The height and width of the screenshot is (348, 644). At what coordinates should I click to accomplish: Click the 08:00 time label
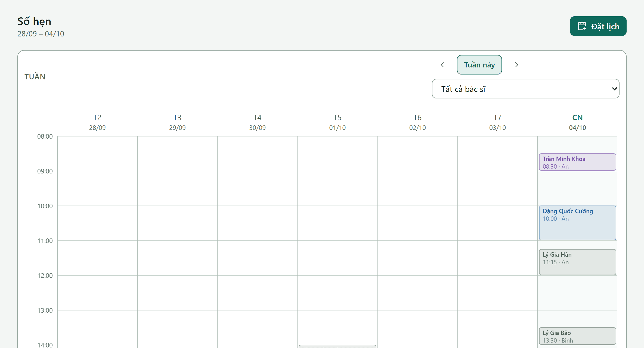(45, 136)
